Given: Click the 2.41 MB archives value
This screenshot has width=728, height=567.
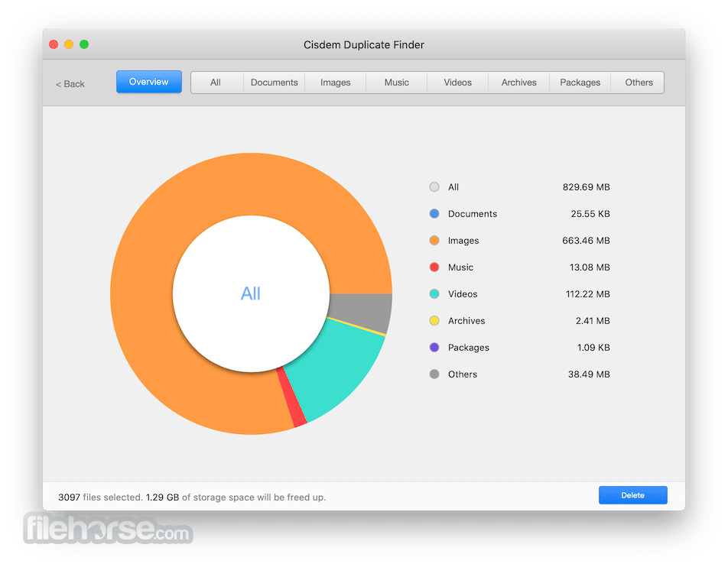Looking at the screenshot, I should tap(593, 321).
